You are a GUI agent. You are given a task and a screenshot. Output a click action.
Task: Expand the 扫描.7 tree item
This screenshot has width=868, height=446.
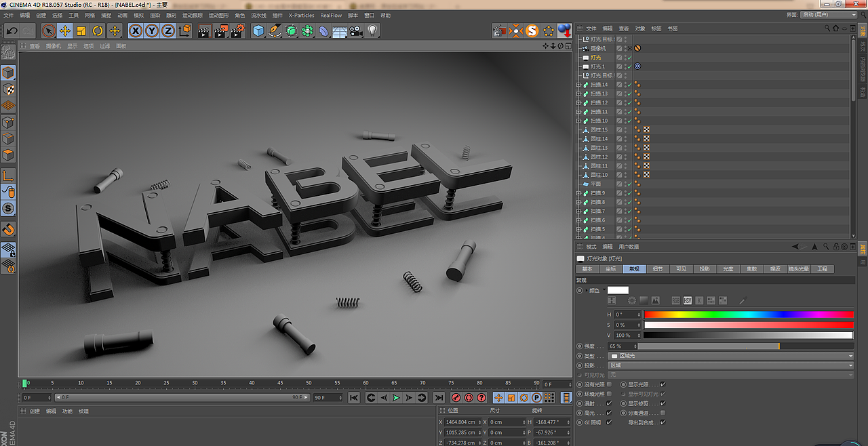tap(578, 211)
